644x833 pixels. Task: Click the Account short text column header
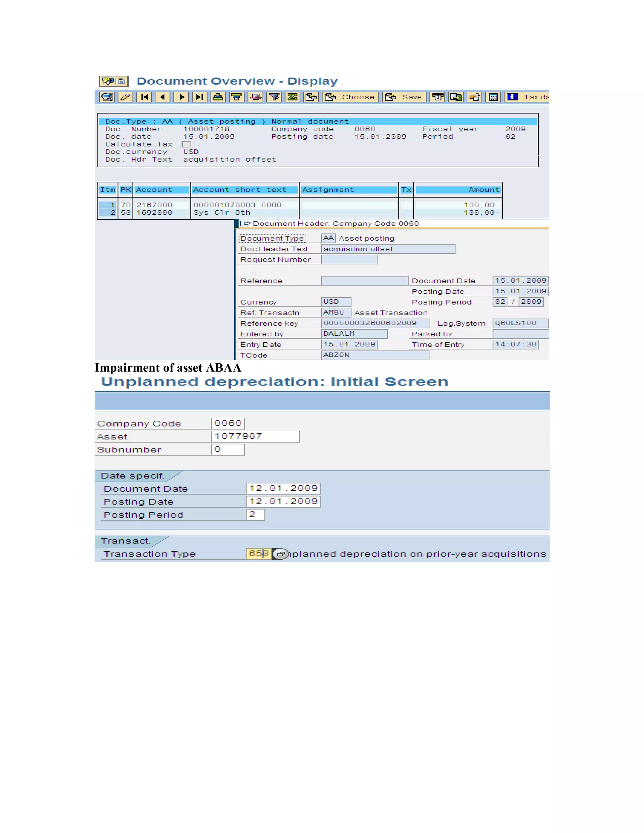pyautogui.click(x=245, y=190)
